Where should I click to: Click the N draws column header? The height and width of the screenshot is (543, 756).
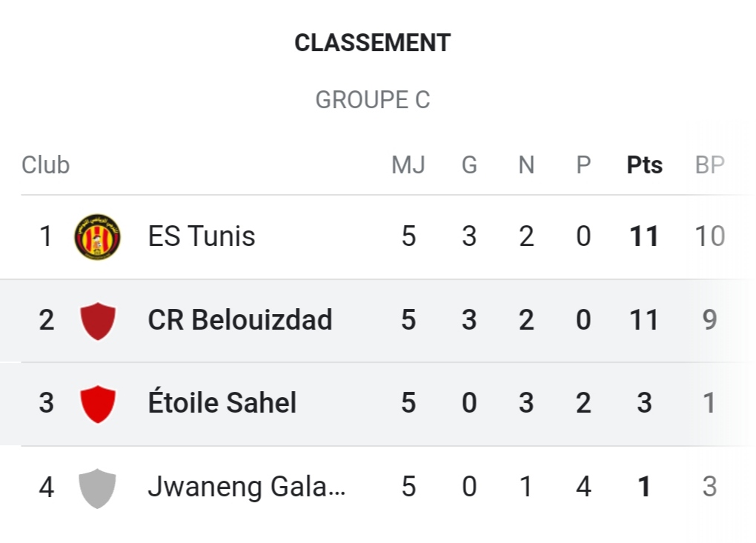[526, 165]
